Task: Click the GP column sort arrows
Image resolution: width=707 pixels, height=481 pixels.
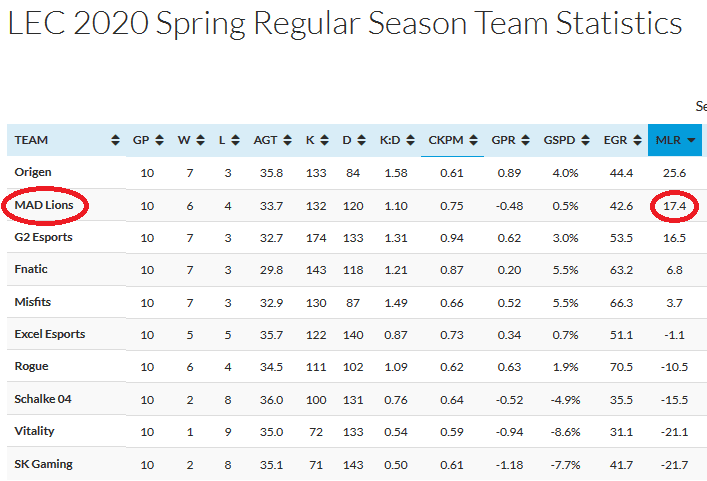Action: point(159,140)
